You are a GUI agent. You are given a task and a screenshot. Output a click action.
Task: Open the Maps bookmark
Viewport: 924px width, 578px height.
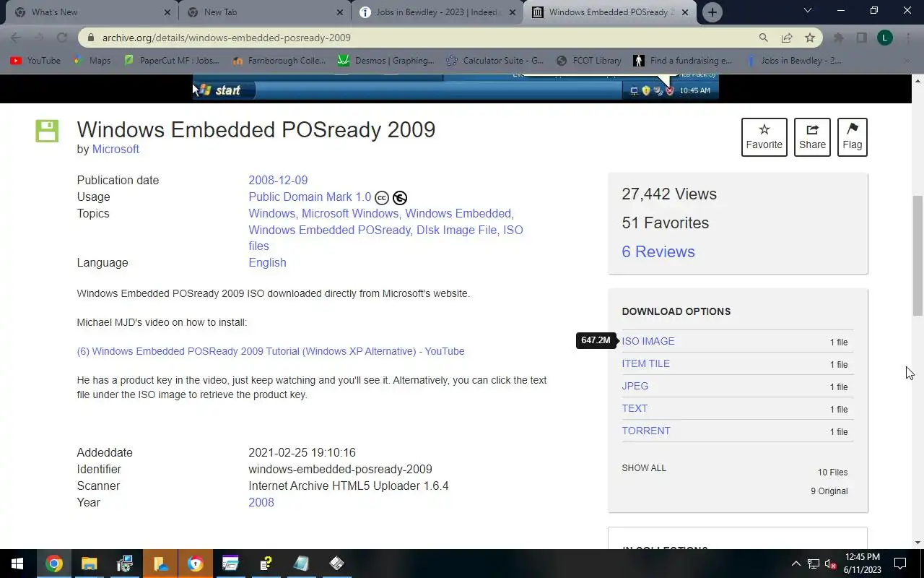[92, 61]
